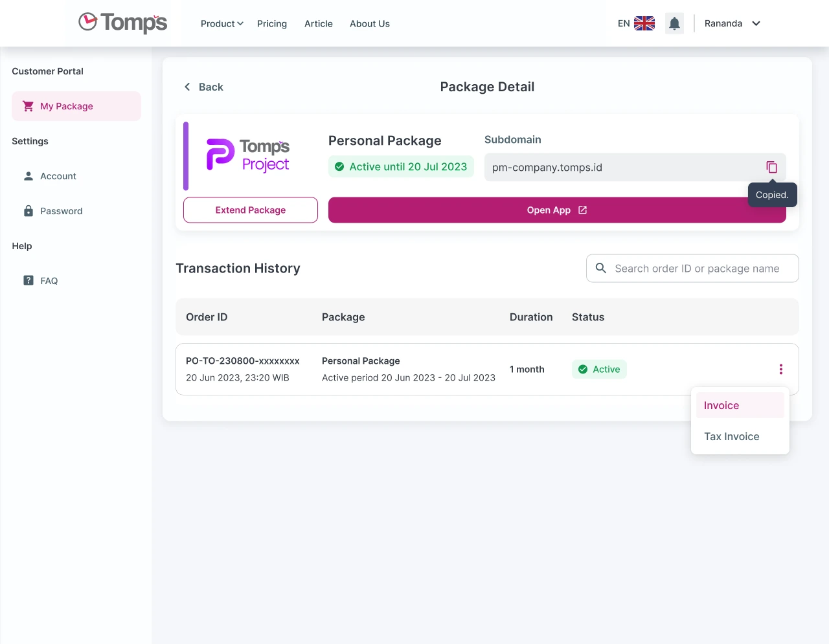Select Invoice from the context menu
Viewport: 829px width, 644px height.
coord(721,405)
